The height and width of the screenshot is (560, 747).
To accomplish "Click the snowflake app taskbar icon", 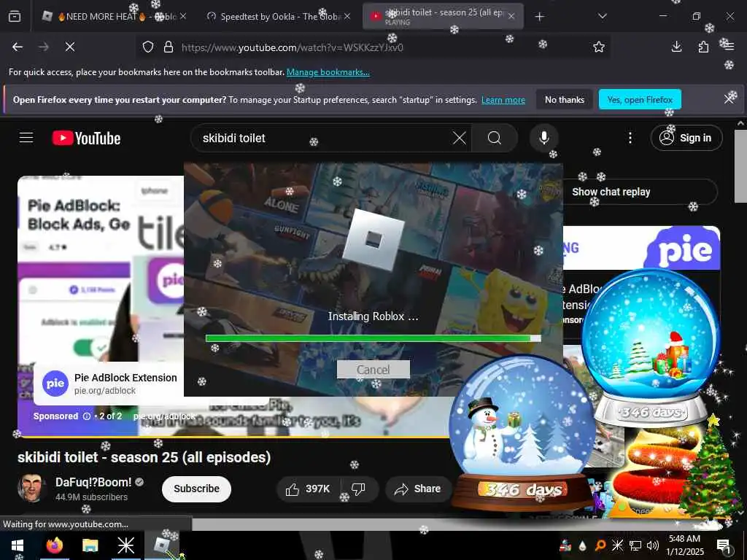I will [x=125, y=545].
